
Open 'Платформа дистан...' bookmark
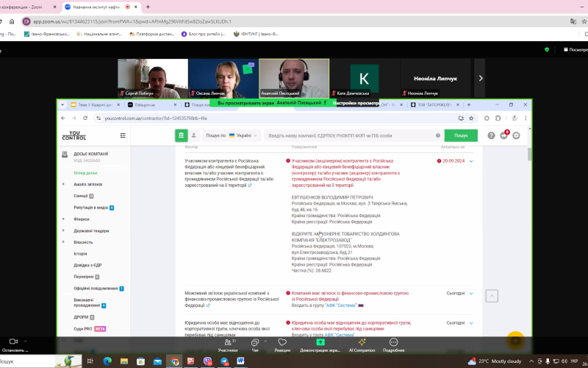152,34
